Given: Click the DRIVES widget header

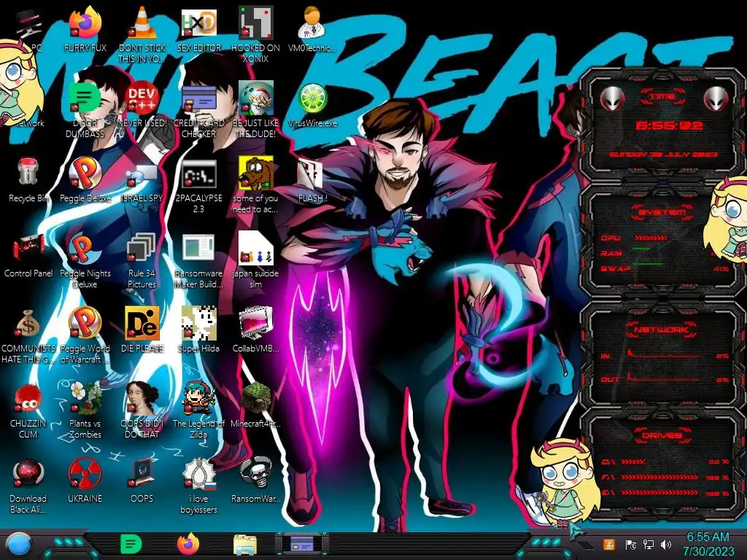Looking at the screenshot, I should click(x=662, y=435).
